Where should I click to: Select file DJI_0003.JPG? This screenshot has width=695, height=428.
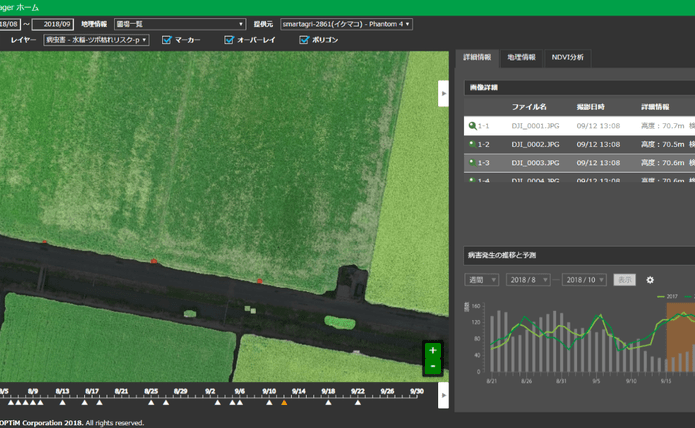point(535,163)
